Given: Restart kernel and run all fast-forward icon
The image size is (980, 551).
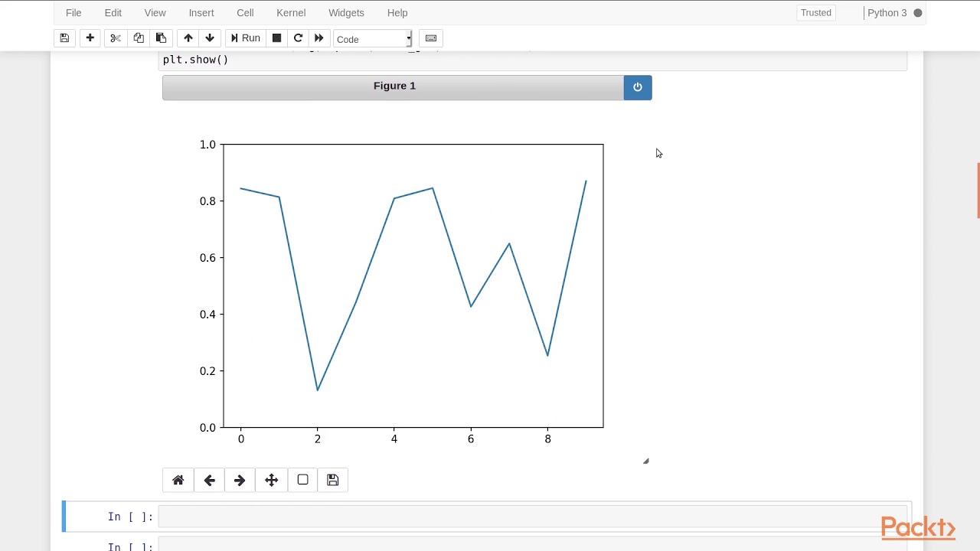Looking at the screenshot, I should [319, 38].
